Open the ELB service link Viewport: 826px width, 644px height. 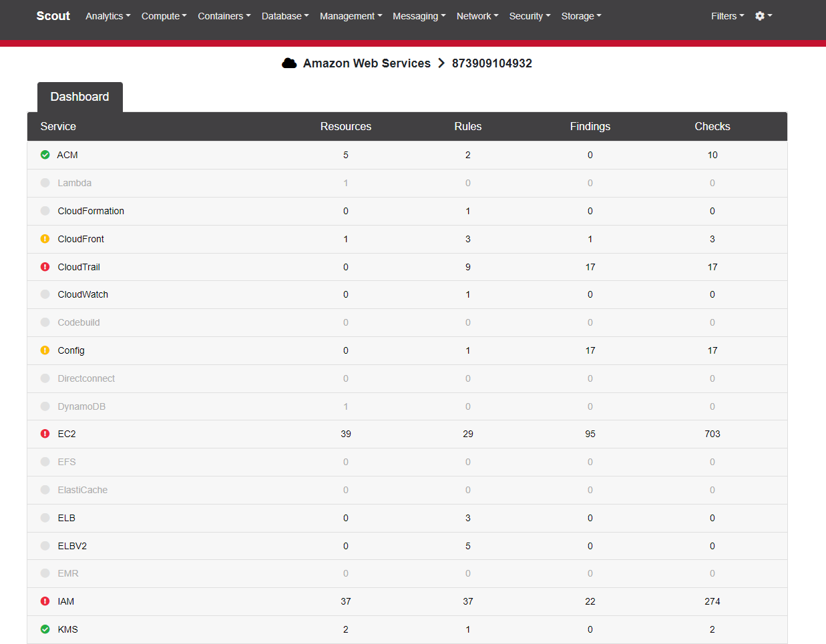point(66,518)
